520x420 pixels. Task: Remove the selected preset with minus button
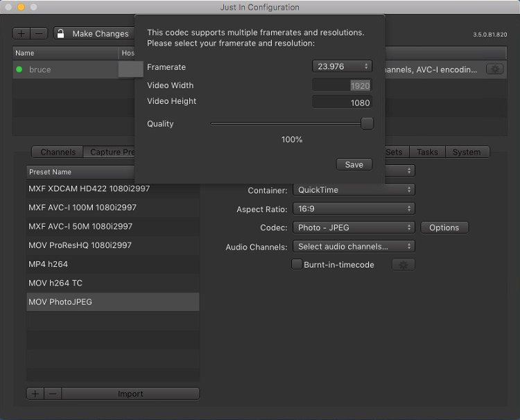53,394
